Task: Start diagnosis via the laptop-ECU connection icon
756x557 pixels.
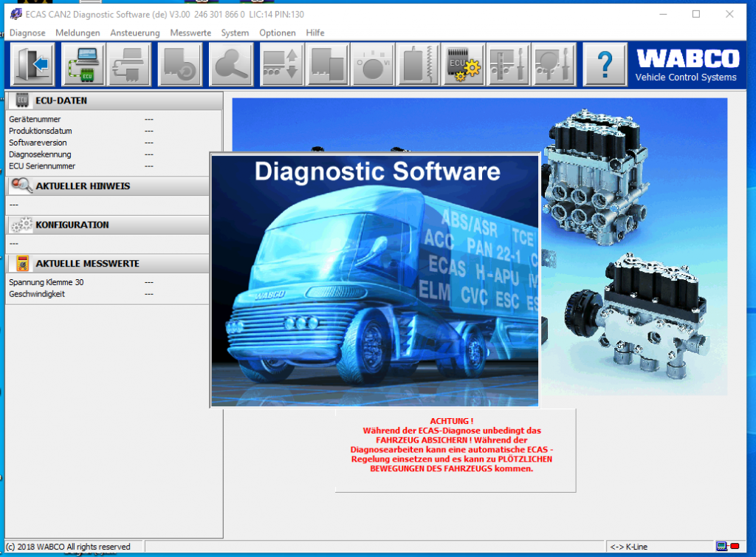Action: [x=82, y=64]
